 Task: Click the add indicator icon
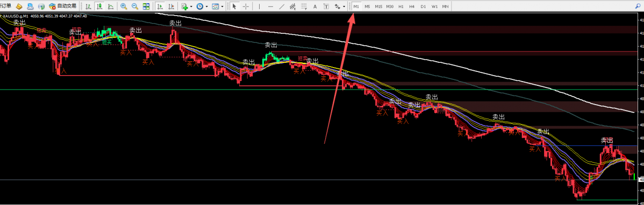tap(185, 6)
